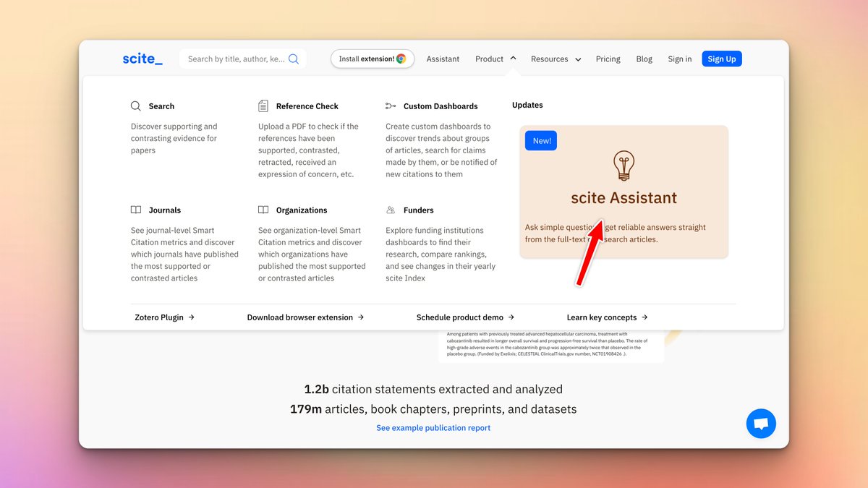The image size is (868, 488).
Task: Click the Updates heading
Action: click(527, 105)
